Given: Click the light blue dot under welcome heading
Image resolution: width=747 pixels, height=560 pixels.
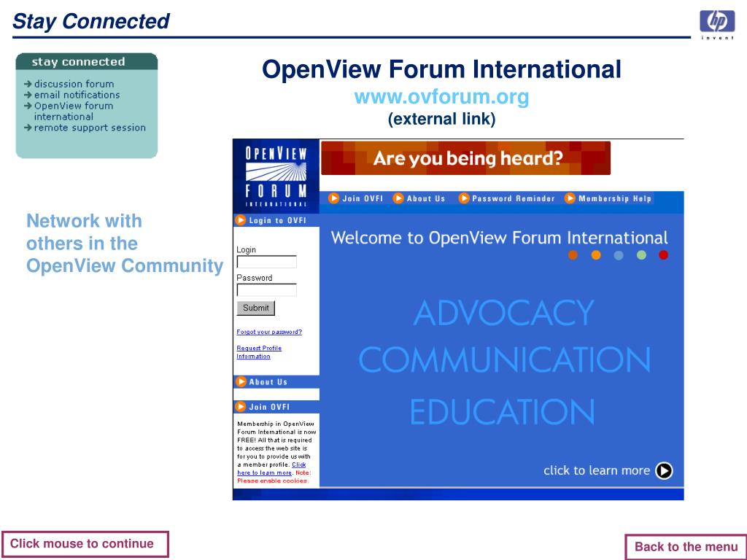Looking at the screenshot, I should point(619,255).
